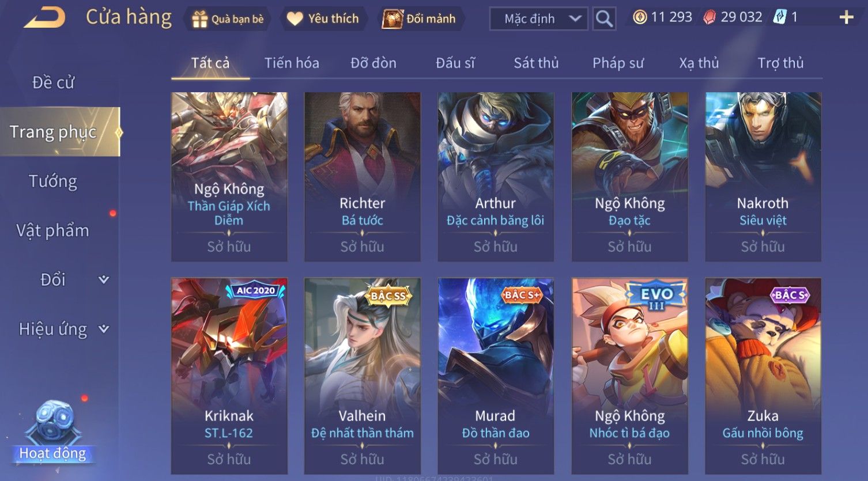Select the Murad Đồ thần đao skin card
Viewport: 868px width, 481px height.
[496, 376]
